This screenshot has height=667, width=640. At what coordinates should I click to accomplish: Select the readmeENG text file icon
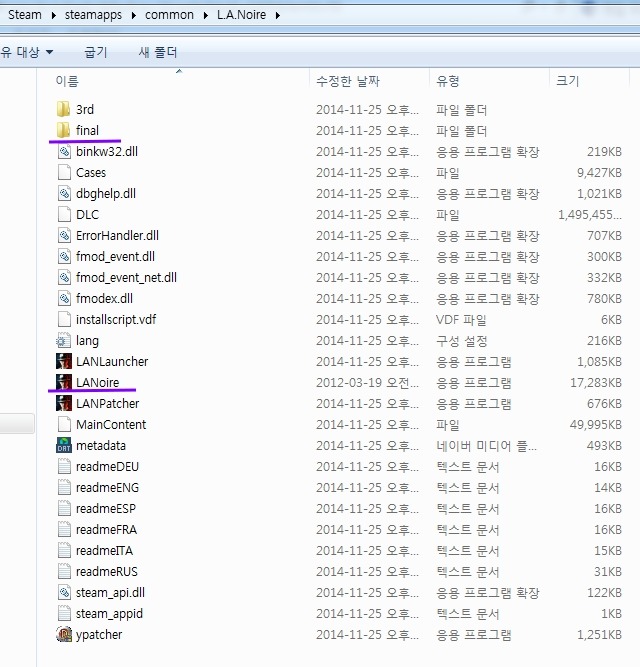pos(64,487)
